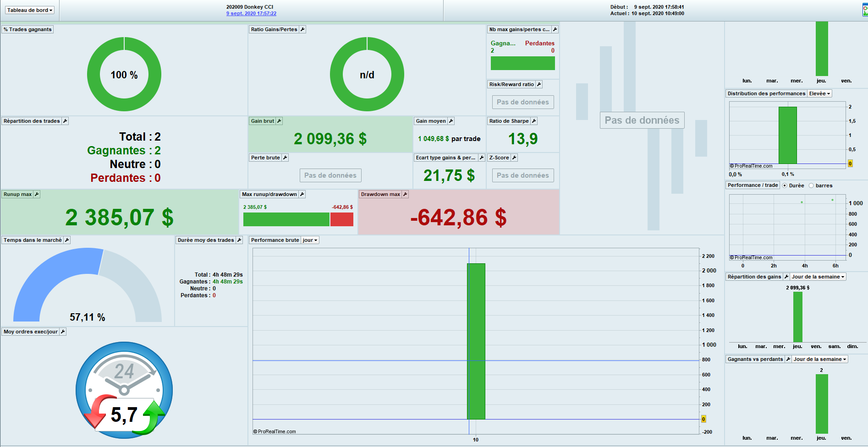
Task: Click wrench icon for Temps dans le marché
Action: [67, 240]
